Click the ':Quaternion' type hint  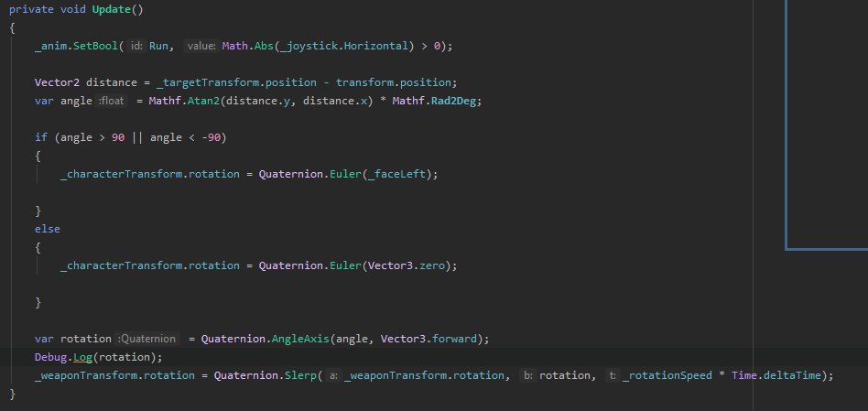coord(147,339)
